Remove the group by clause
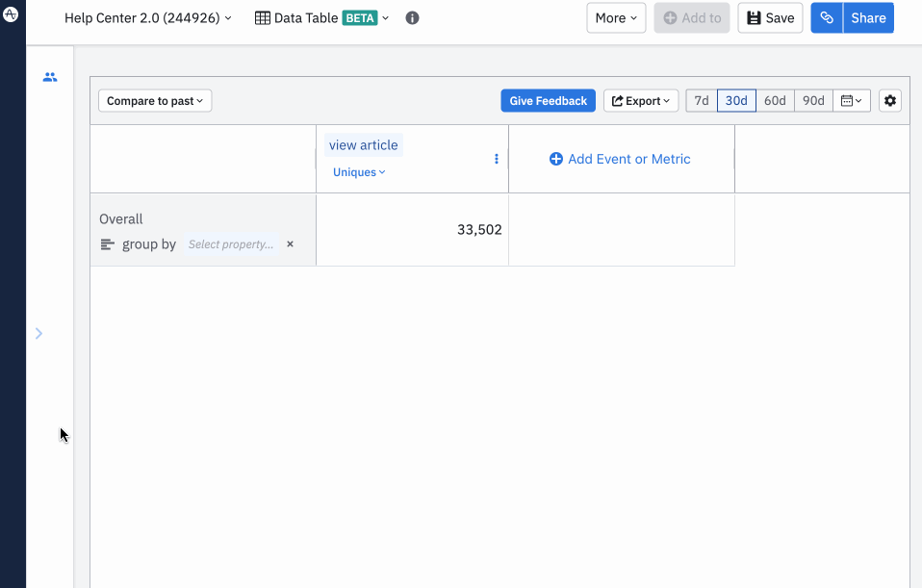The height and width of the screenshot is (588, 922). (290, 244)
